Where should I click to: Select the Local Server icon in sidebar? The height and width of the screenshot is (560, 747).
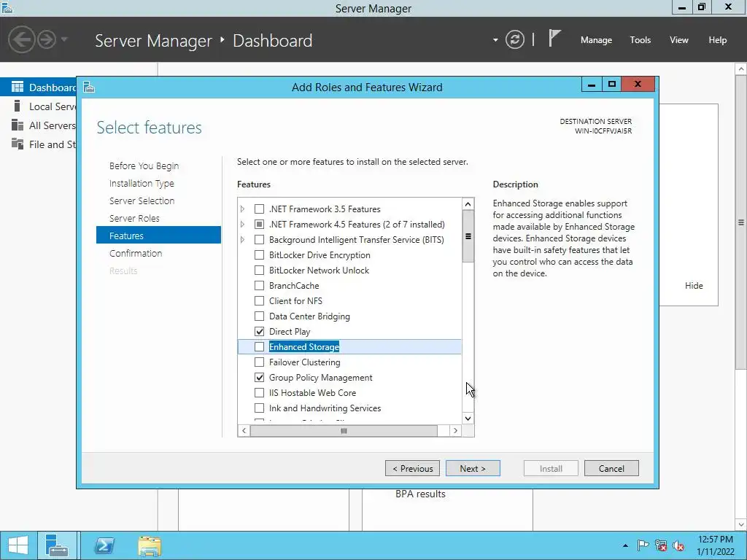tap(18, 106)
